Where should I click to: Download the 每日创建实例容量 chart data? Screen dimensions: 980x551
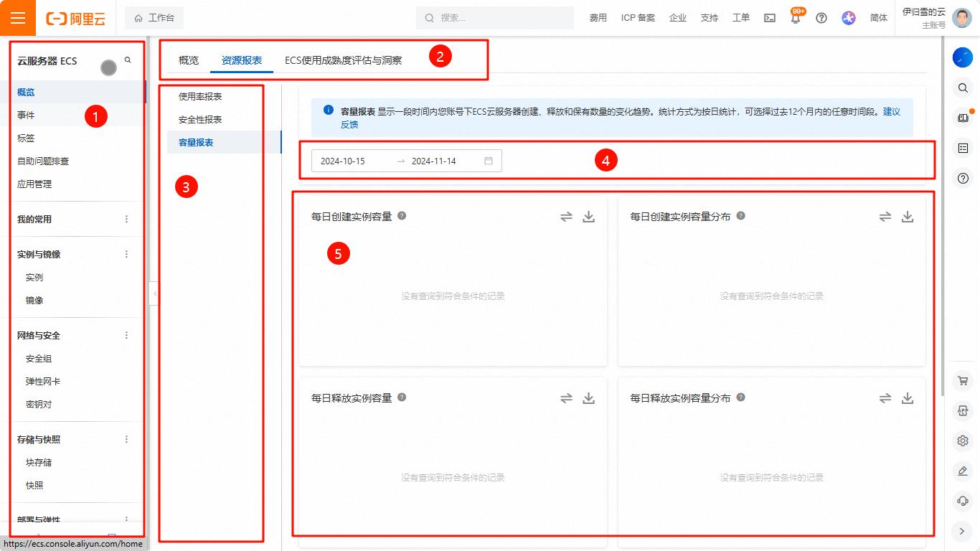point(588,216)
